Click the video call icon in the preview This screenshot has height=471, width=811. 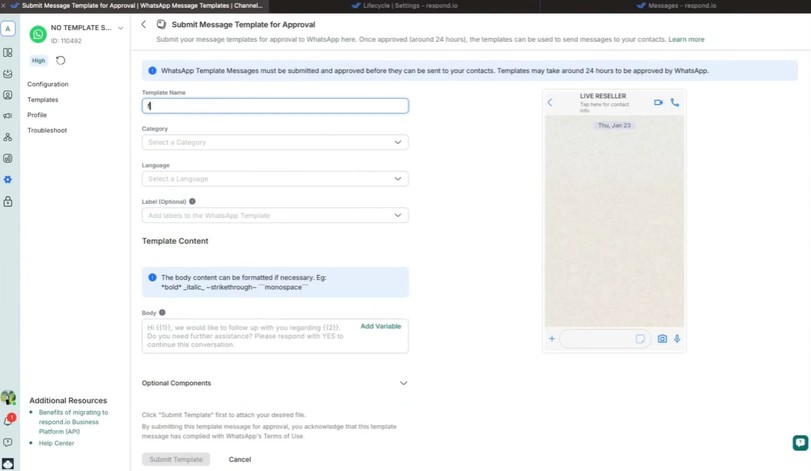(658, 102)
